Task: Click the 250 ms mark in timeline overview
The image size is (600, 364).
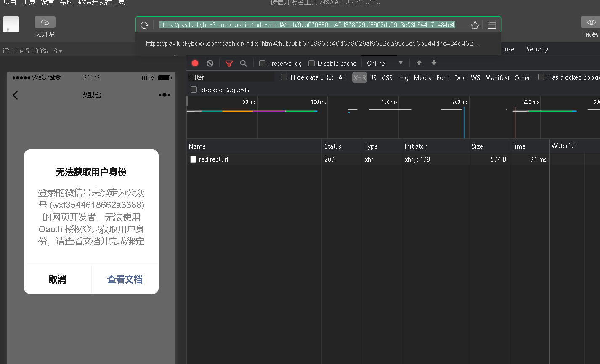Action: (x=531, y=102)
